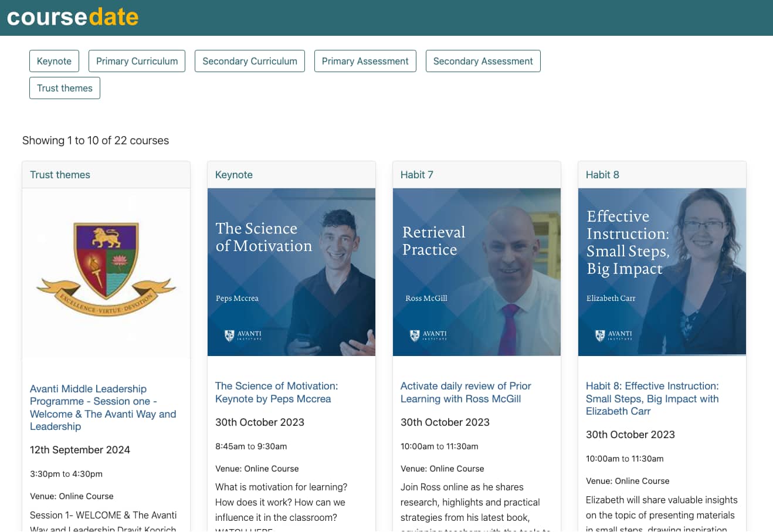Open Avanti Middle Leadership Programme course link
Viewport: 773px width, 532px height.
(103, 408)
